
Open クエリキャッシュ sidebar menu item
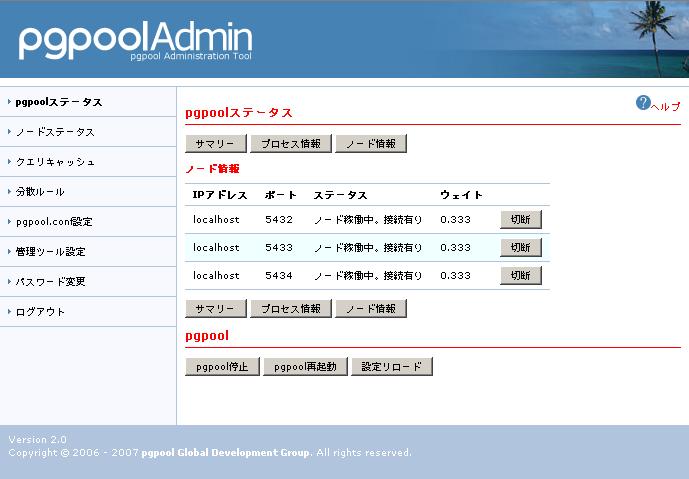pyautogui.click(x=55, y=162)
